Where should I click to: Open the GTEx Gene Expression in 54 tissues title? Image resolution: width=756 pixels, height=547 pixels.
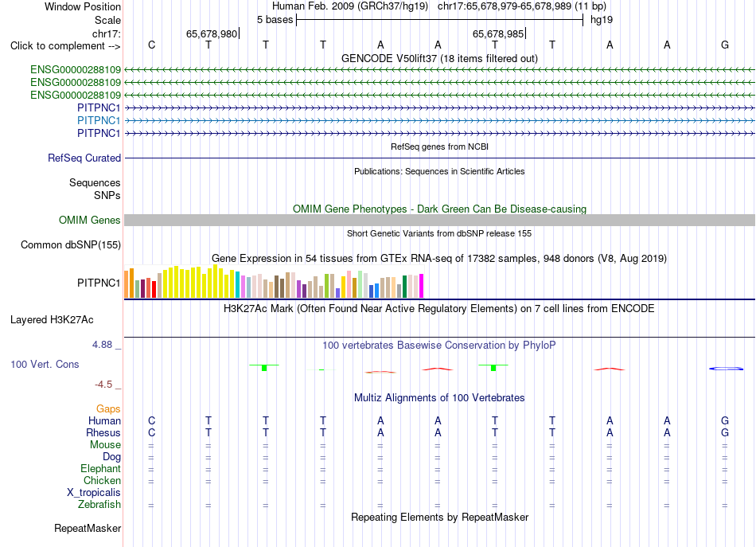(439, 258)
